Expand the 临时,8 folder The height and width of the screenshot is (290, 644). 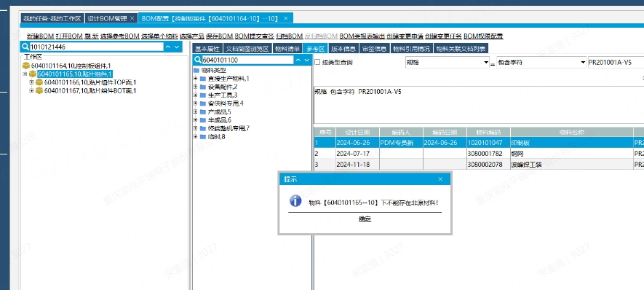(x=196, y=136)
